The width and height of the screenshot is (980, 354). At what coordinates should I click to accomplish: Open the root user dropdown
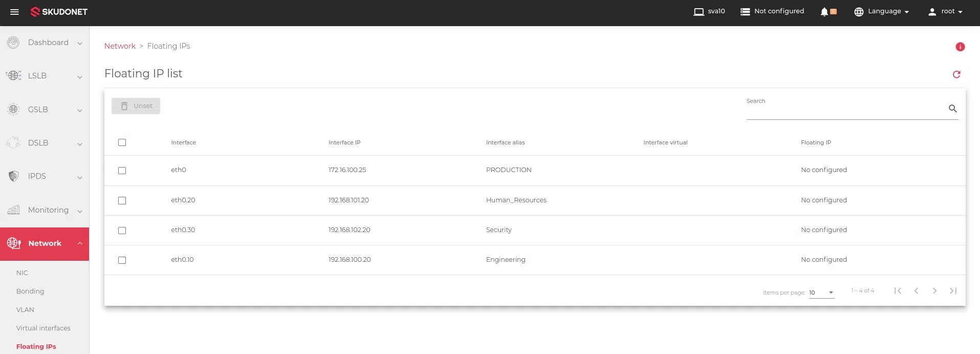tap(945, 12)
